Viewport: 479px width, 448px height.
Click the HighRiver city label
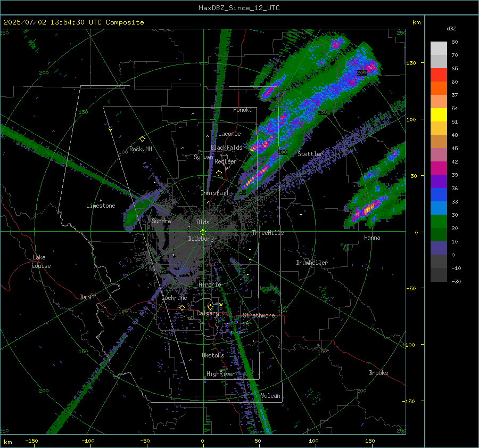[x=220, y=374]
